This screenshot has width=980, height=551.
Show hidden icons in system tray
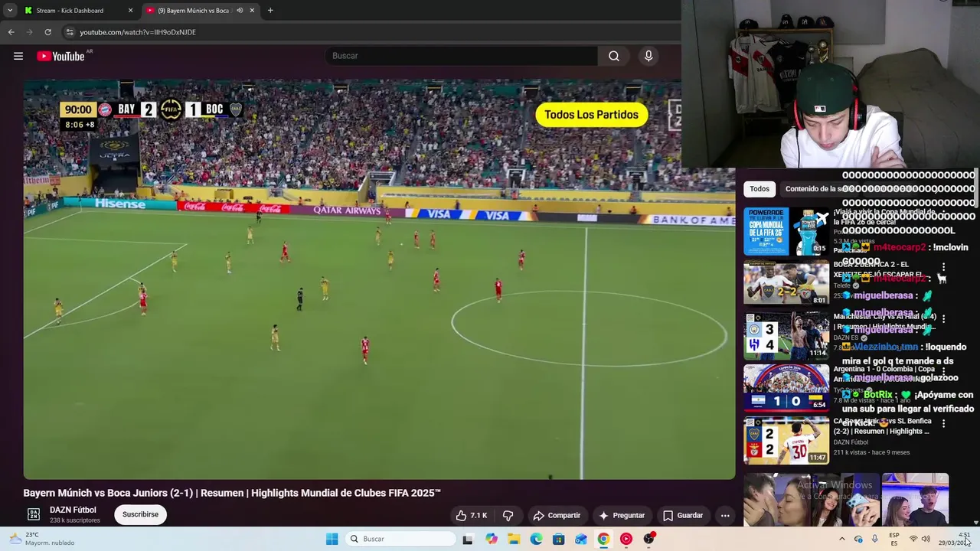(841, 539)
